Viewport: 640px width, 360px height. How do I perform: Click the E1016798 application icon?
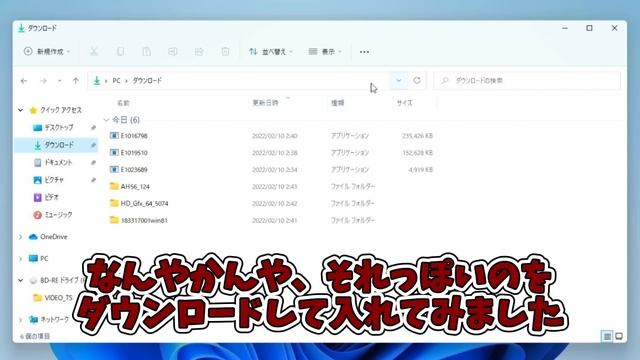pos(114,136)
